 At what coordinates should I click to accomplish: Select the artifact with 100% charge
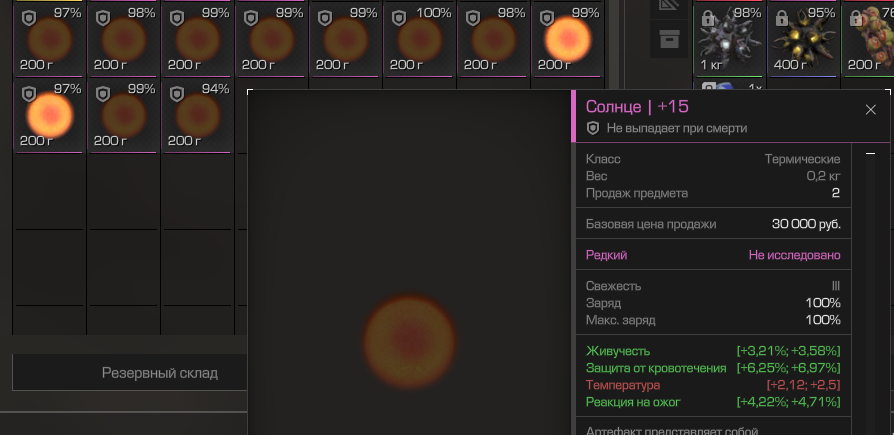tap(418, 40)
